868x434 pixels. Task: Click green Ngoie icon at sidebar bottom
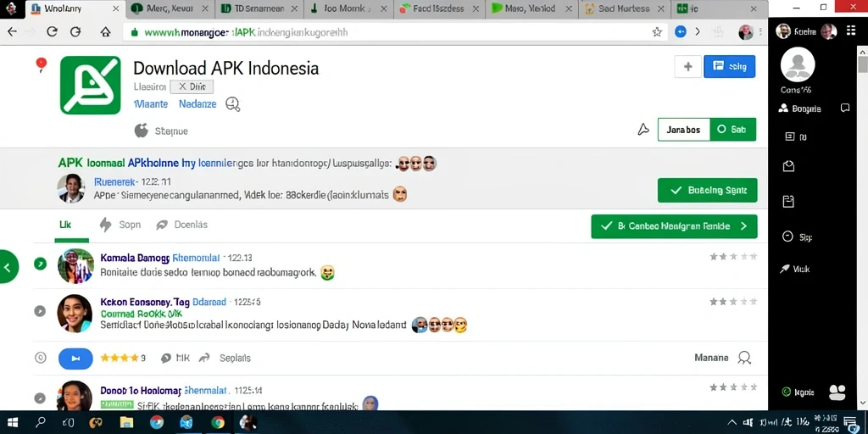tap(786, 392)
